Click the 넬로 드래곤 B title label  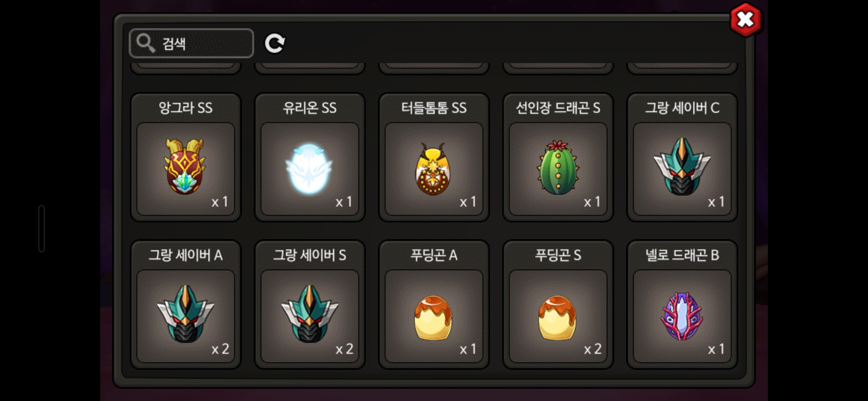pos(682,255)
